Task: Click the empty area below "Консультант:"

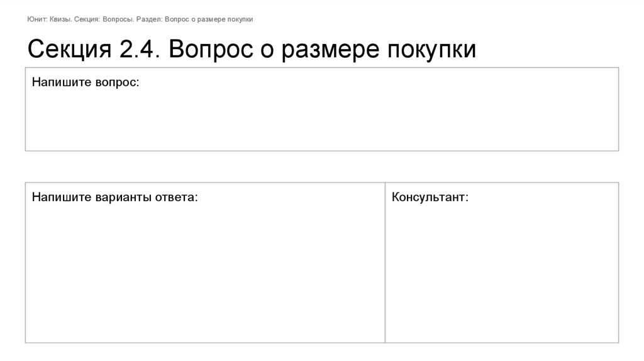Action: tap(501, 270)
